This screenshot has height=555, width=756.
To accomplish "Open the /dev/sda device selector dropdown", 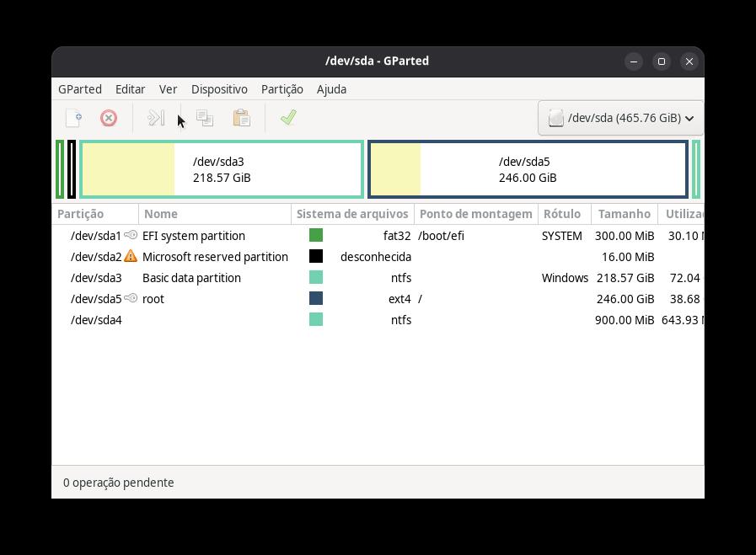I will [x=620, y=118].
